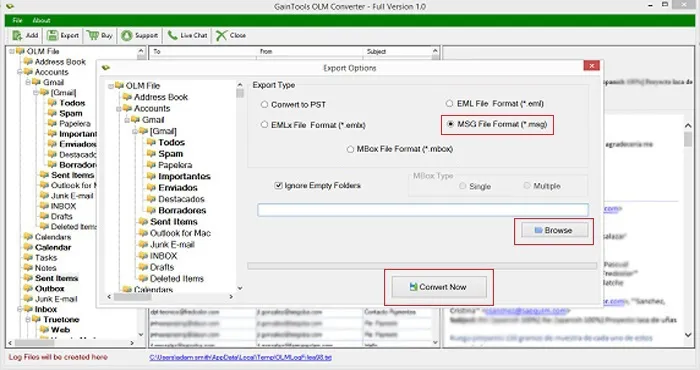The image size is (700, 370).
Task: Click the destination path input field
Action: point(423,210)
